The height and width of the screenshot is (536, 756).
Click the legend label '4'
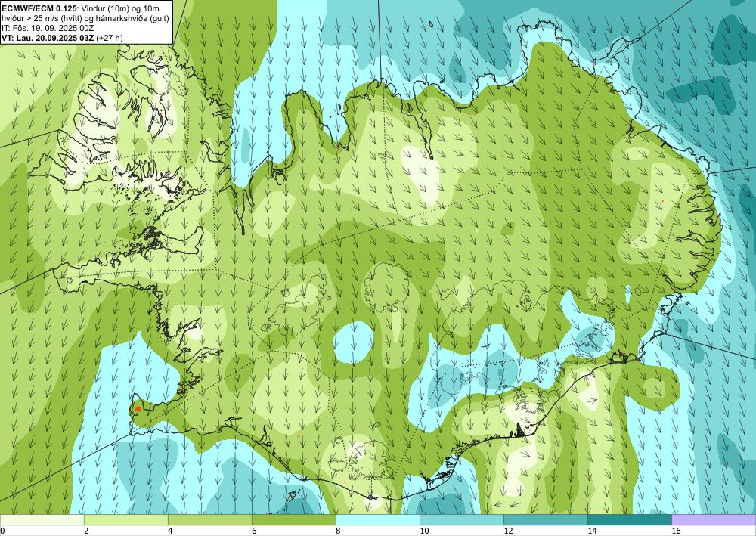pos(170,531)
